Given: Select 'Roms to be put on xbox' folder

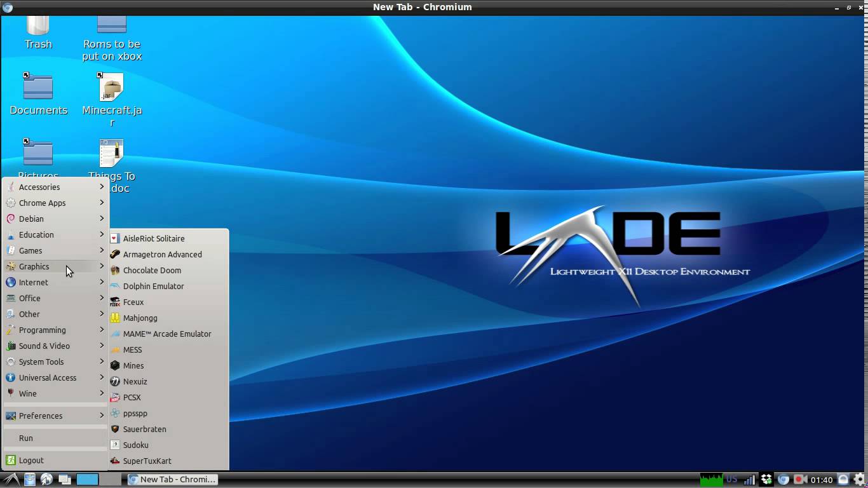Looking at the screenshot, I should pyautogui.click(x=112, y=39).
